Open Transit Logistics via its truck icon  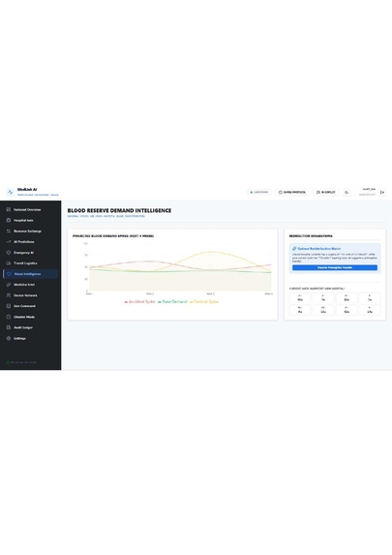point(9,263)
